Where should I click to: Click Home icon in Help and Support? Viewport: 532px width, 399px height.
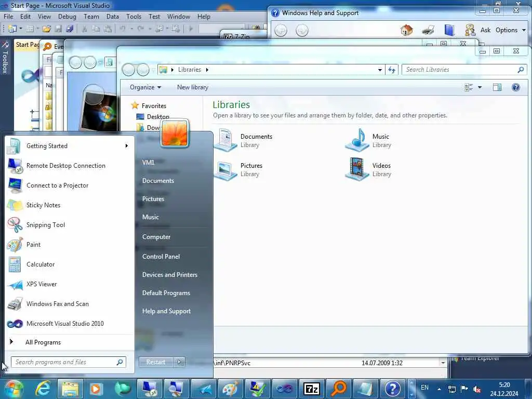pos(406,30)
